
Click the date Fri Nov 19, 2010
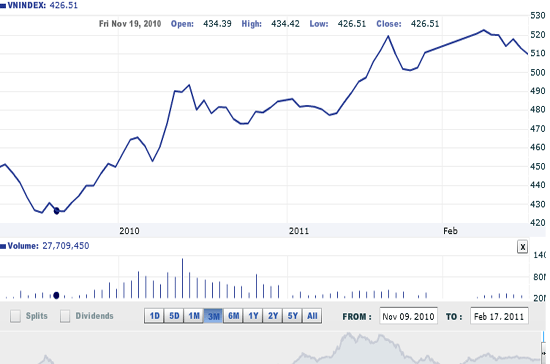pos(130,24)
